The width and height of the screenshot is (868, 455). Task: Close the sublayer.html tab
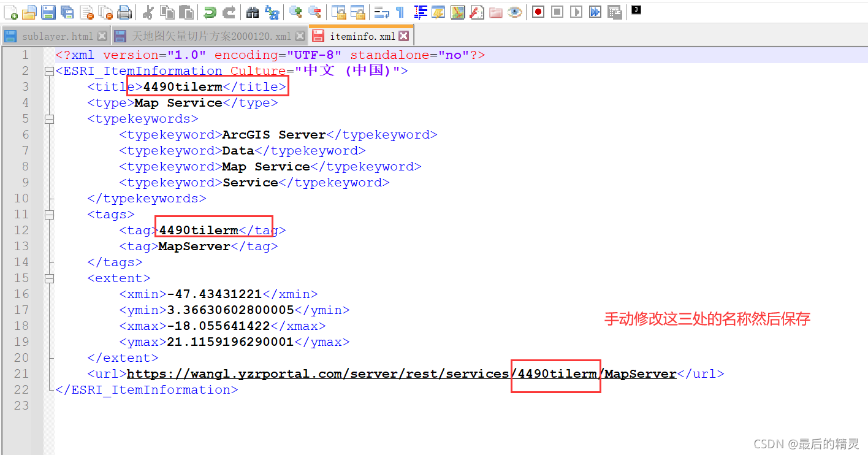102,36
